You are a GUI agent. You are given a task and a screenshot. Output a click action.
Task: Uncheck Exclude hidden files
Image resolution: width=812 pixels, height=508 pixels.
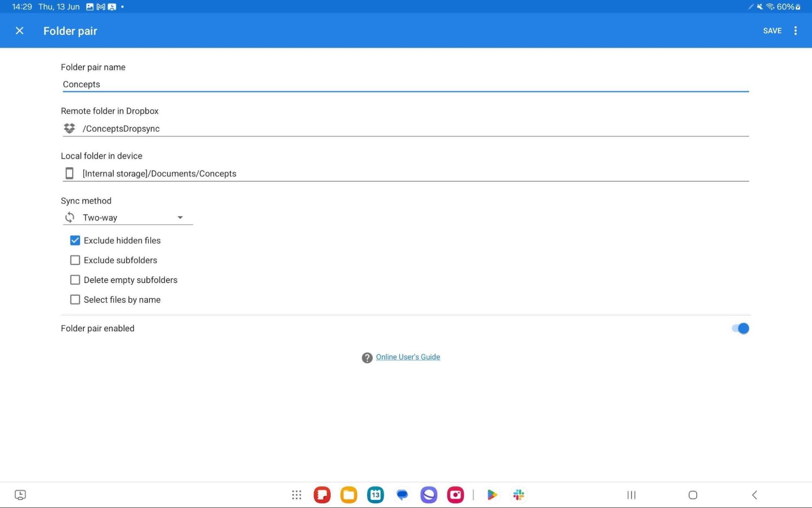tap(75, 240)
